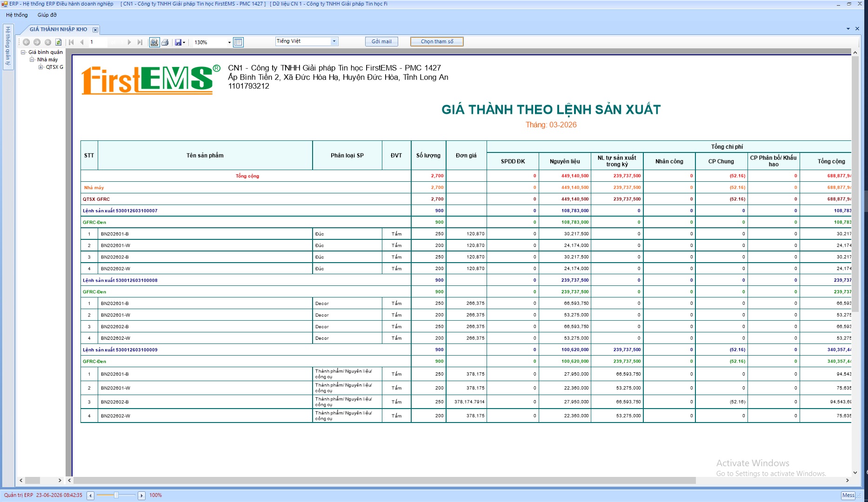Click the report horizontal scrollbar right arrow
The height and width of the screenshot is (502, 868).
[847, 480]
